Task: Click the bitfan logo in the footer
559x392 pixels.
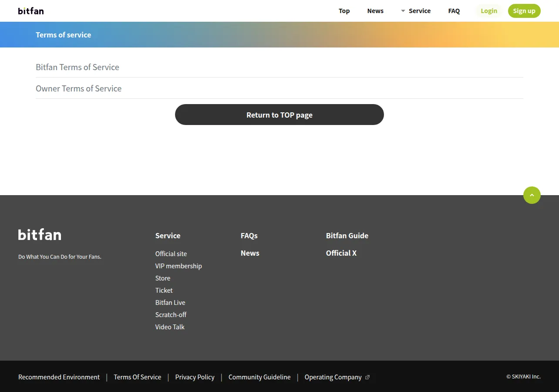Action: tap(40, 235)
